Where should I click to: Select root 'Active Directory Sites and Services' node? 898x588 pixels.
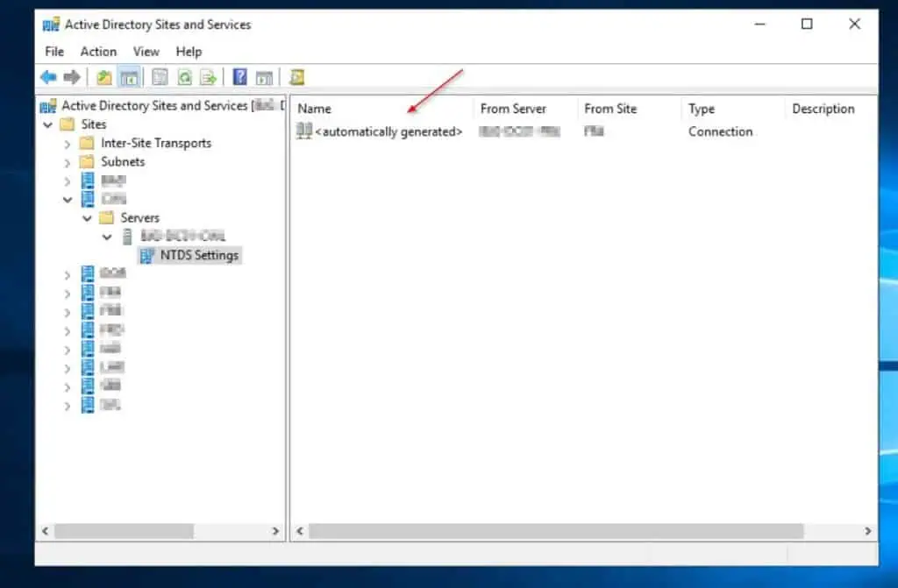point(154,106)
